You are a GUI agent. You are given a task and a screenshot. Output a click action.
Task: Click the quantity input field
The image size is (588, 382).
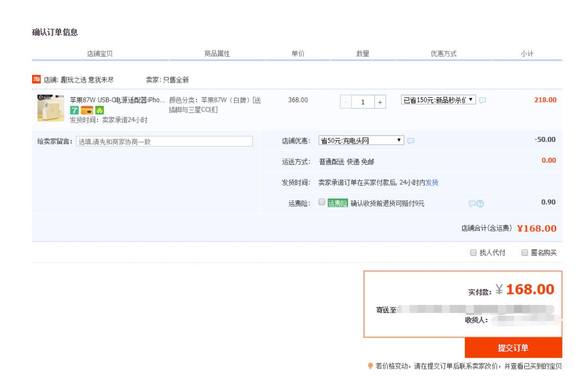tap(363, 102)
